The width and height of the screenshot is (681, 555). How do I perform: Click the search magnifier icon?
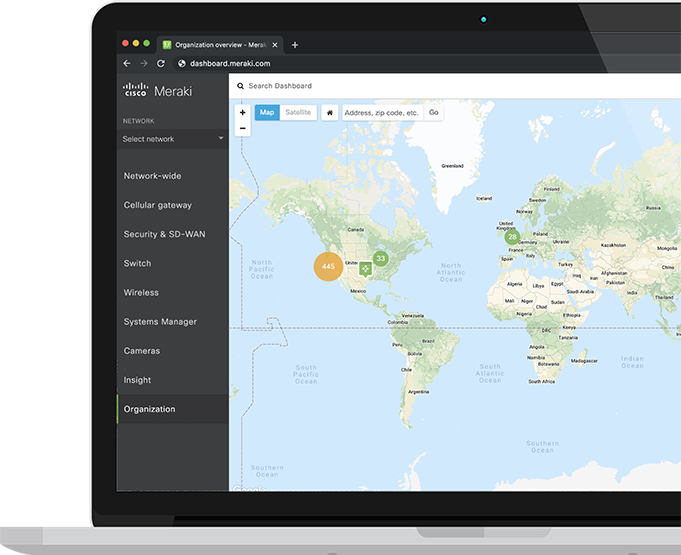tap(240, 86)
